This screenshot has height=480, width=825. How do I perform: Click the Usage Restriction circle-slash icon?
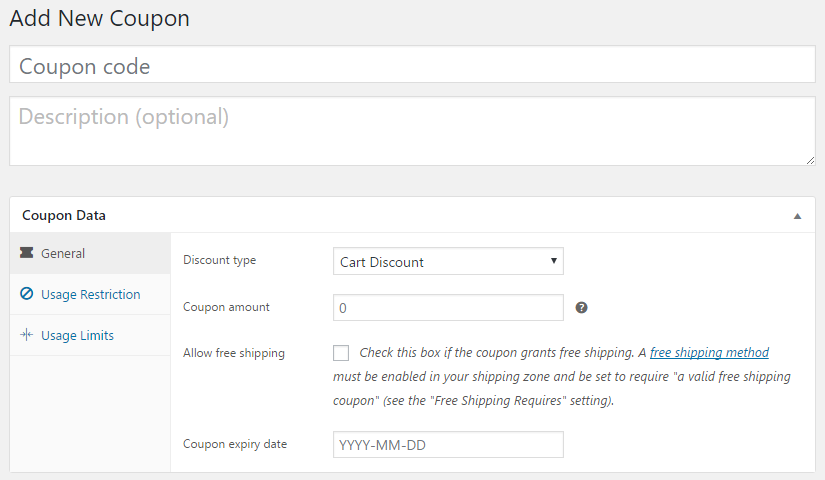click(27, 294)
